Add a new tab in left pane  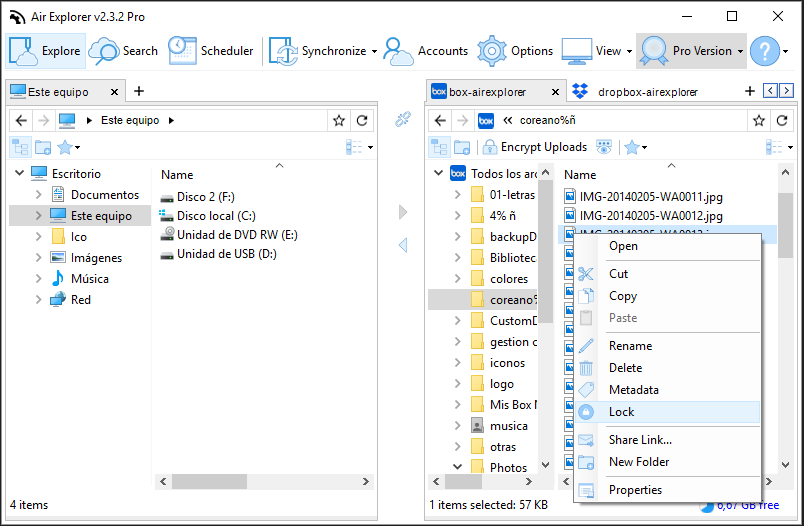click(x=138, y=91)
